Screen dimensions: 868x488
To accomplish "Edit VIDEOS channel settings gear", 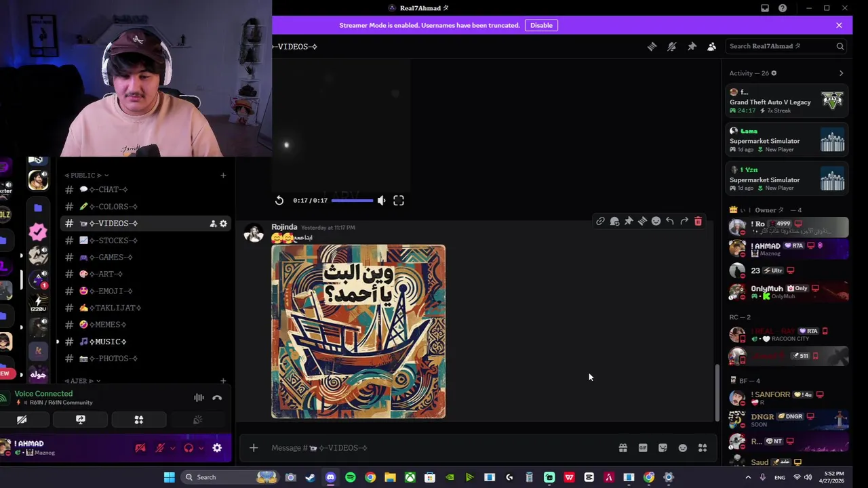I will [223, 224].
